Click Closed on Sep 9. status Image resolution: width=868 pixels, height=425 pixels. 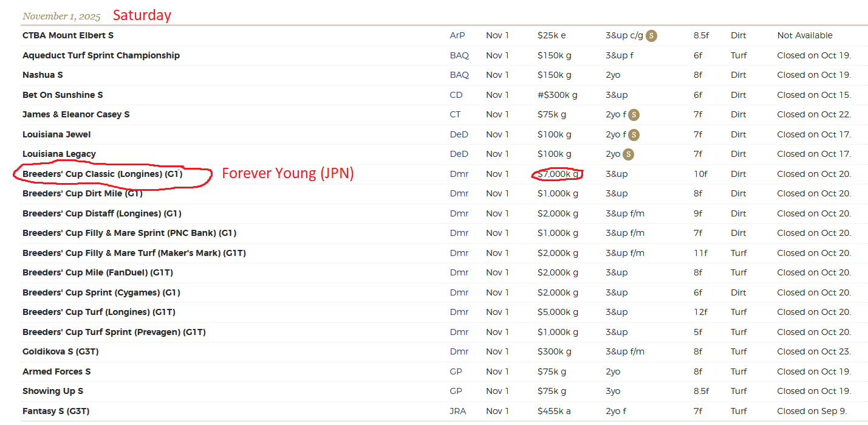pyautogui.click(x=812, y=411)
